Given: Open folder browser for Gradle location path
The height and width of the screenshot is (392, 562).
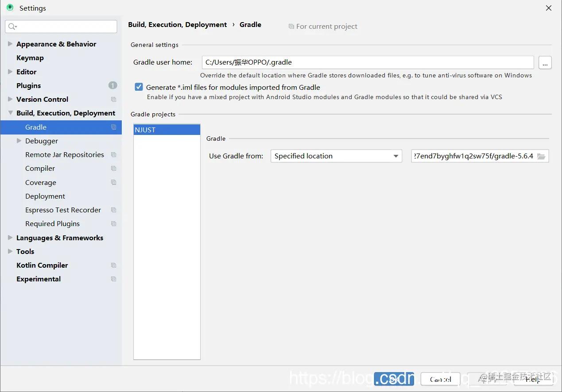Looking at the screenshot, I should click(x=541, y=156).
